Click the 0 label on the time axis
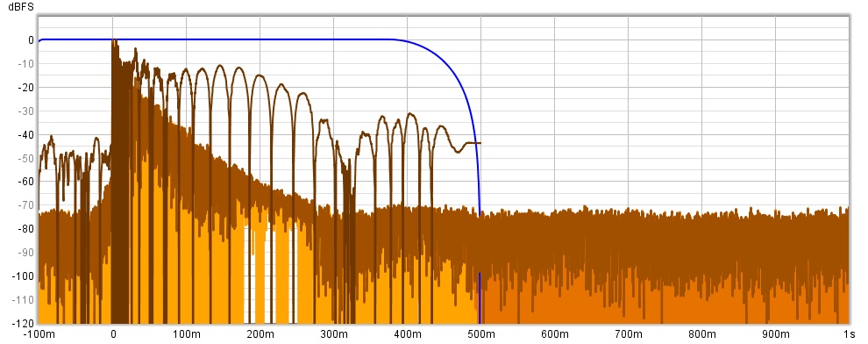 pyautogui.click(x=113, y=334)
